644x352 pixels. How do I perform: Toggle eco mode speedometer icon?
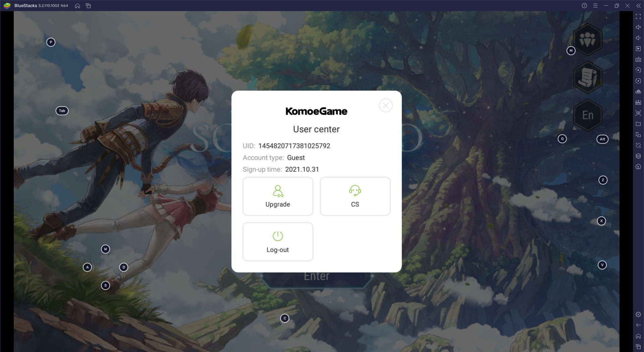(x=638, y=167)
